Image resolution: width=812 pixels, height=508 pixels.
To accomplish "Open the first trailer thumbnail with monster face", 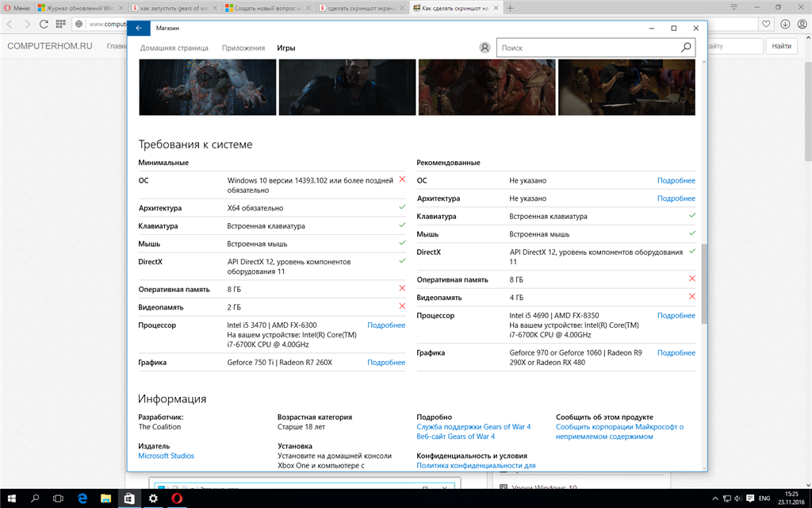I will (208, 87).
